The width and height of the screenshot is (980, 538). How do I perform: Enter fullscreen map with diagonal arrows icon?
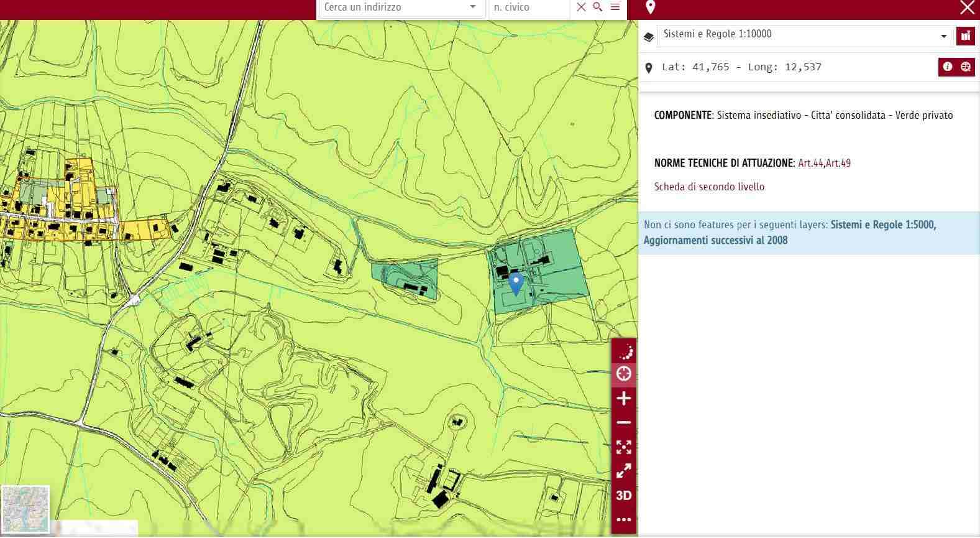click(624, 471)
